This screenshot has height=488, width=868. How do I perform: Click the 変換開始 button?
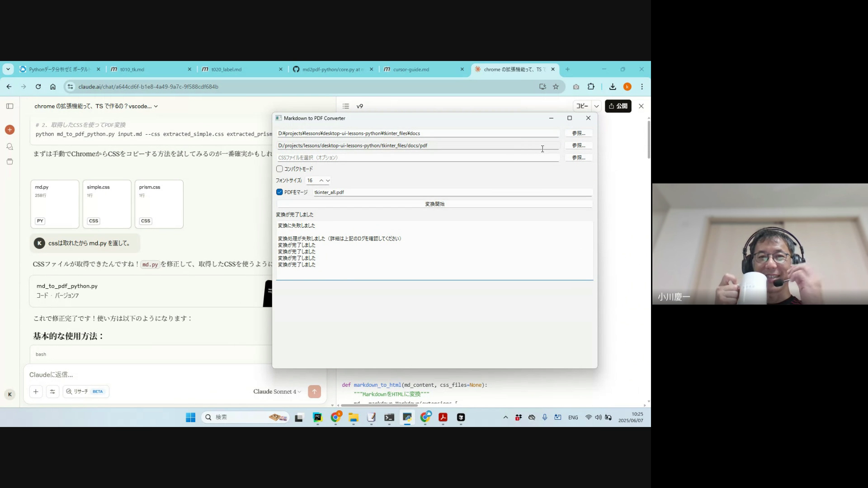pyautogui.click(x=434, y=204)
